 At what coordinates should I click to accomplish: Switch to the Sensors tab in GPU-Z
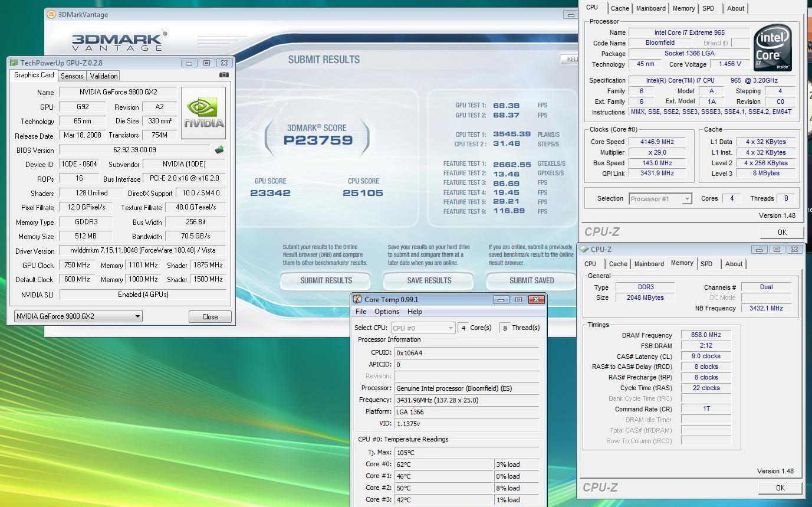(x=72, y=76)
